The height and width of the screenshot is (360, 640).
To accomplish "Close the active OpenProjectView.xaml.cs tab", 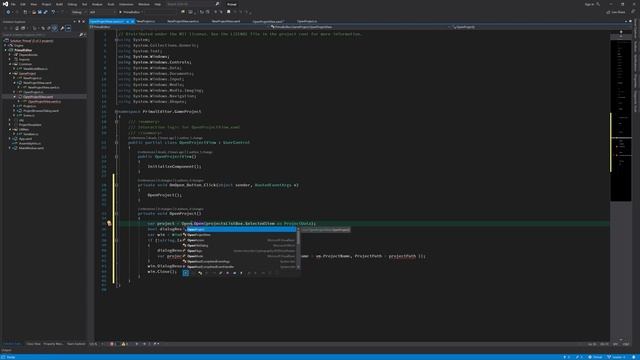I will (132, 21).
